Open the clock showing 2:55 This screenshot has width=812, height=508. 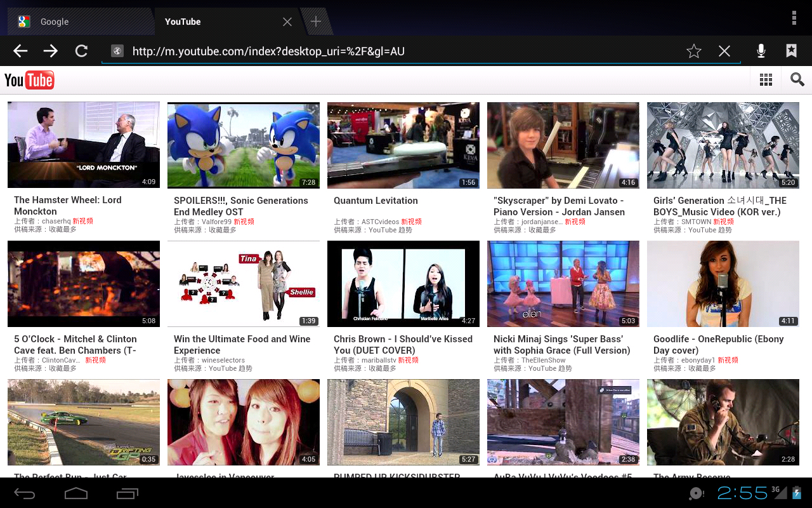coord(742,493)
